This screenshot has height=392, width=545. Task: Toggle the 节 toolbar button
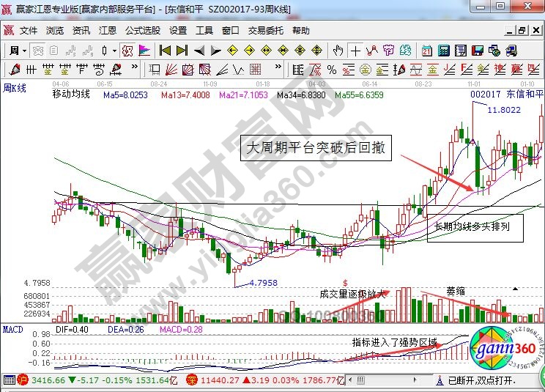point(389,51)
